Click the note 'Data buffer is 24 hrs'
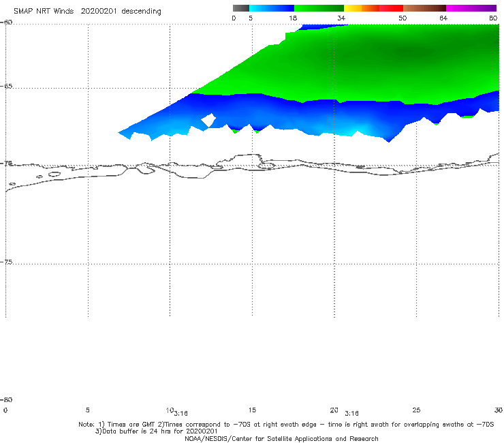Image resolution: width=504 pixels, height=443 pixels. (138, 431)
